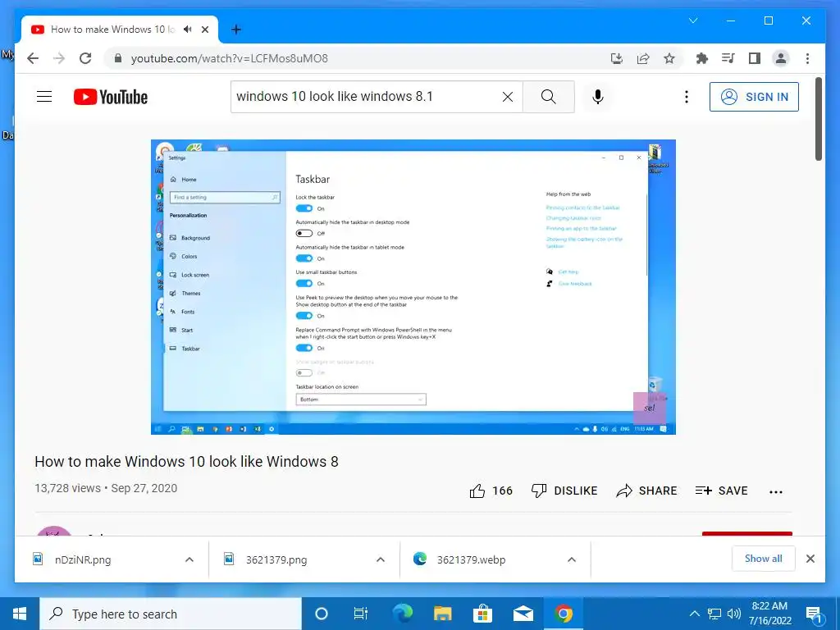This screenshot has height=630, width=840.
Task: Expand options for nDziNR.png download
Action: click(x=189, y=559)
